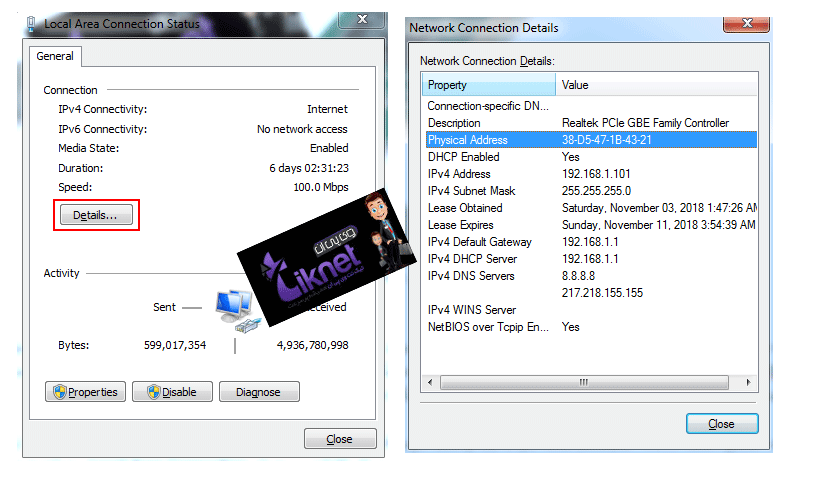Switch to the General tab
This screenshot has height=483, width=819.
[55, 57]
